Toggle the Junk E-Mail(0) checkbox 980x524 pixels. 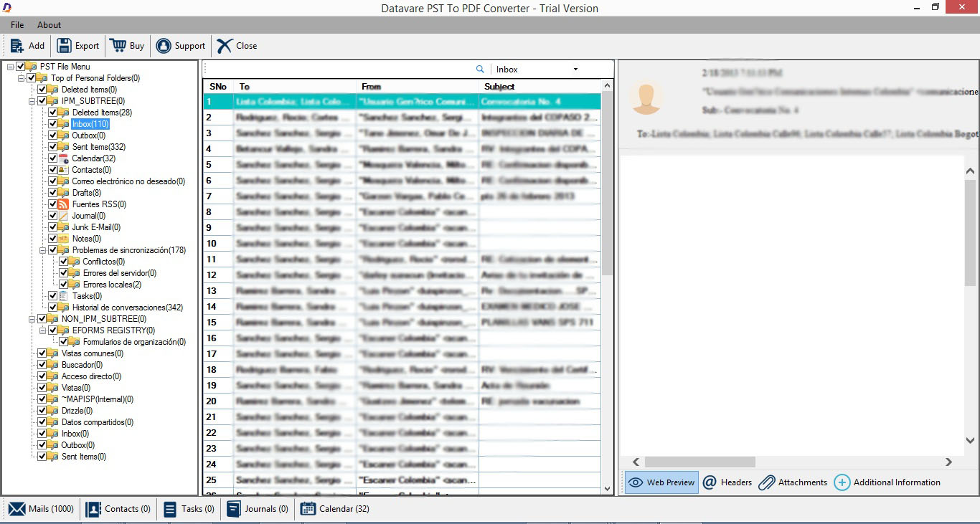coord(52,227)
